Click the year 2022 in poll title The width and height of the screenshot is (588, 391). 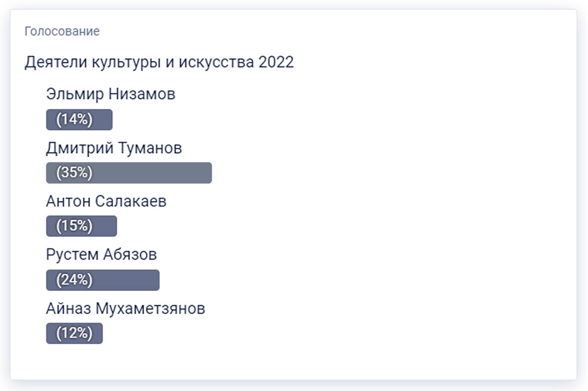tap(276, 62)
